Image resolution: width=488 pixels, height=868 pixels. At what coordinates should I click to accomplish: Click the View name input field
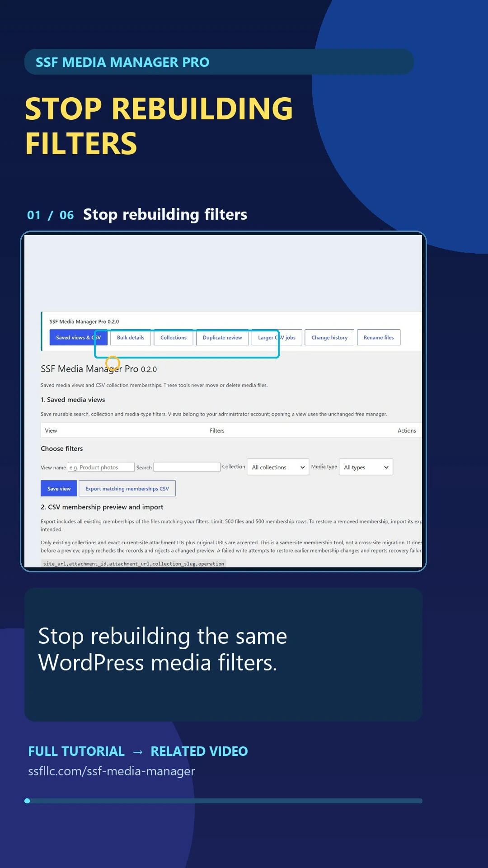click(x=101, y=467)
